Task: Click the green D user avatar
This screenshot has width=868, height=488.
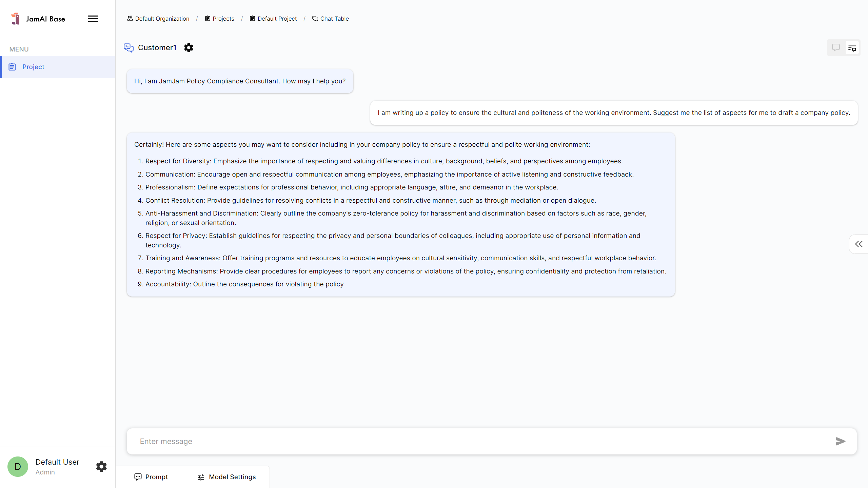Action: coord(18,467)
